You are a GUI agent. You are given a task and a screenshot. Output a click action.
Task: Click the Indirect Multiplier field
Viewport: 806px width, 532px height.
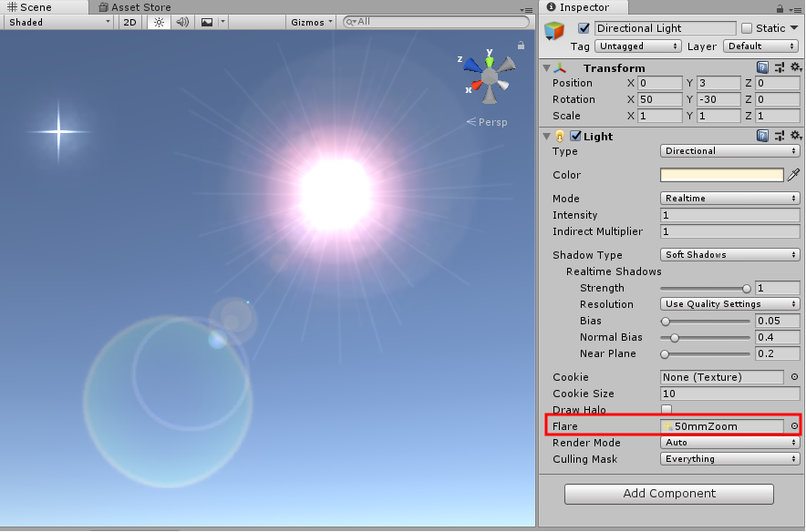pyautogui.click(x=730, y=231)
